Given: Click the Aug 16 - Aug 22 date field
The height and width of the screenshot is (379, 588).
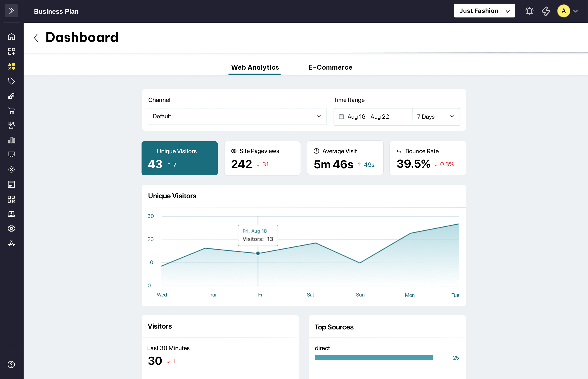Looking at the screenshot, I should tap(373, 117).
